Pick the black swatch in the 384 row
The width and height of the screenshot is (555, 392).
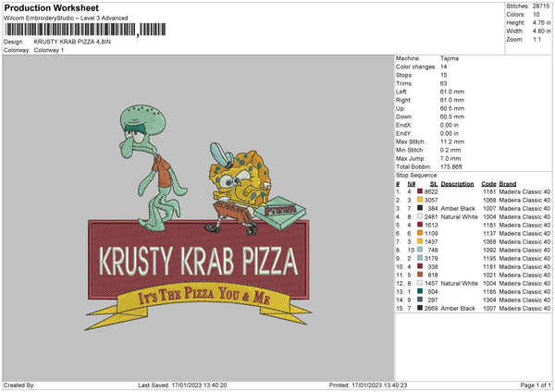pyautogui.click(x=420, y=208)
